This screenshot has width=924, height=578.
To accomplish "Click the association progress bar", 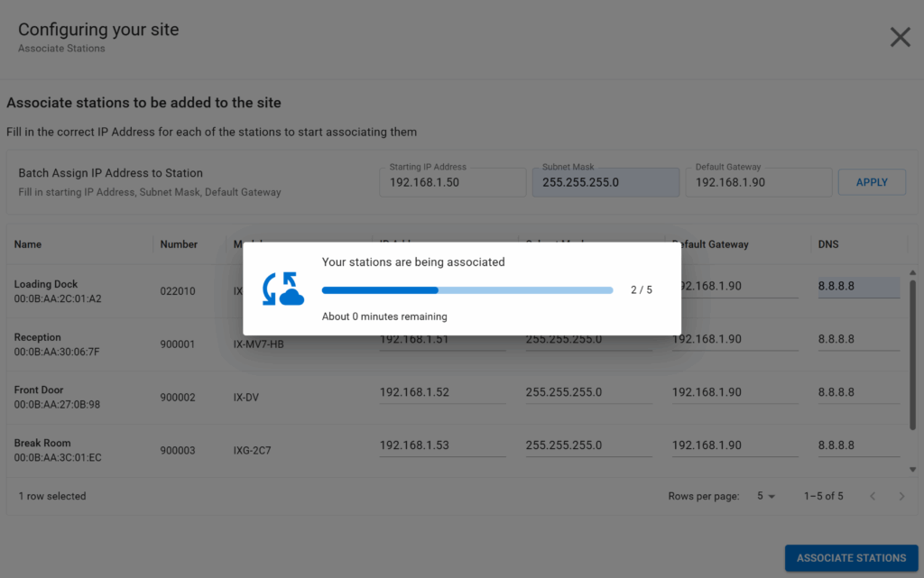I will click(467, 290).
